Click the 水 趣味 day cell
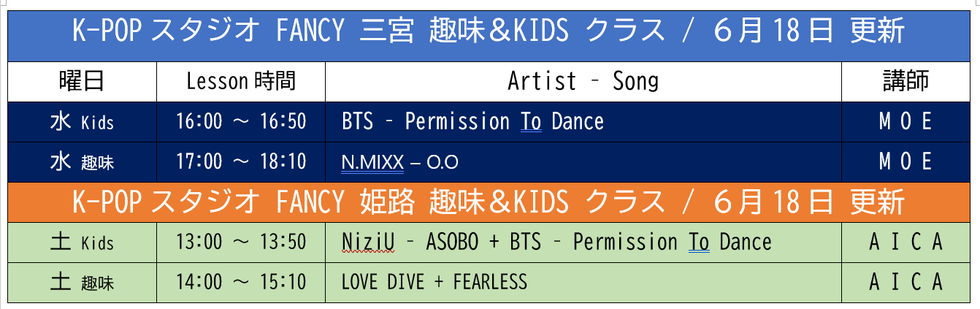This screenshot has height=309, width=980. pos(82,161)
